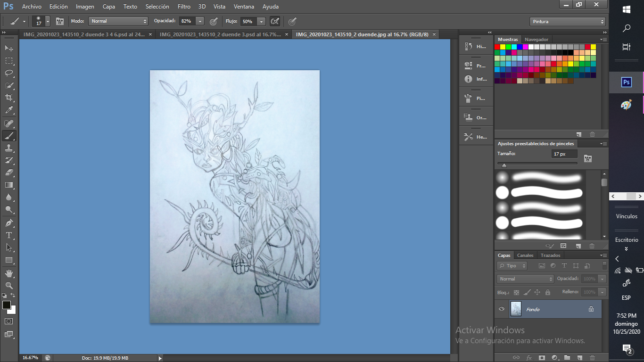Swap foreground and background colors
This screenshot has width=644, height=362.
[x=13, y=296]
